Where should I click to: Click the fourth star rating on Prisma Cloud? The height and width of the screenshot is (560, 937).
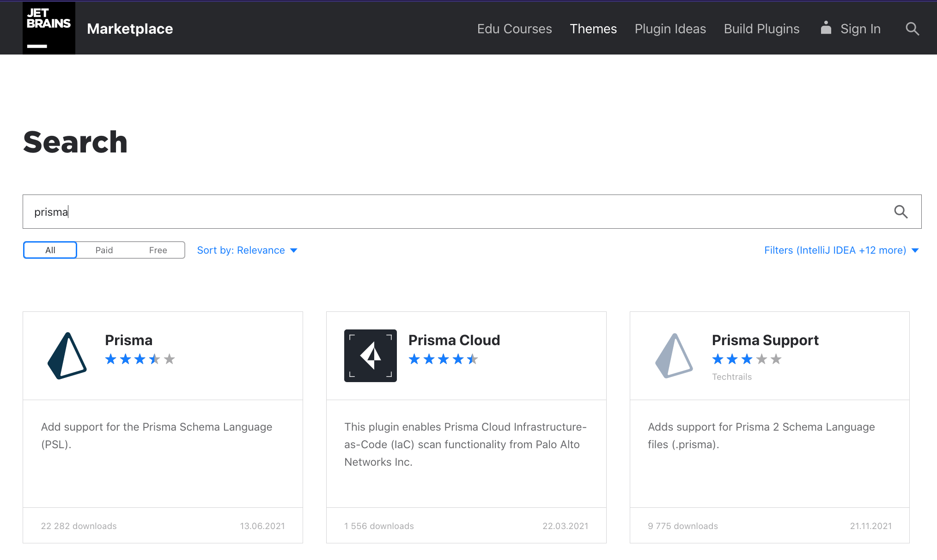[458, 359]
